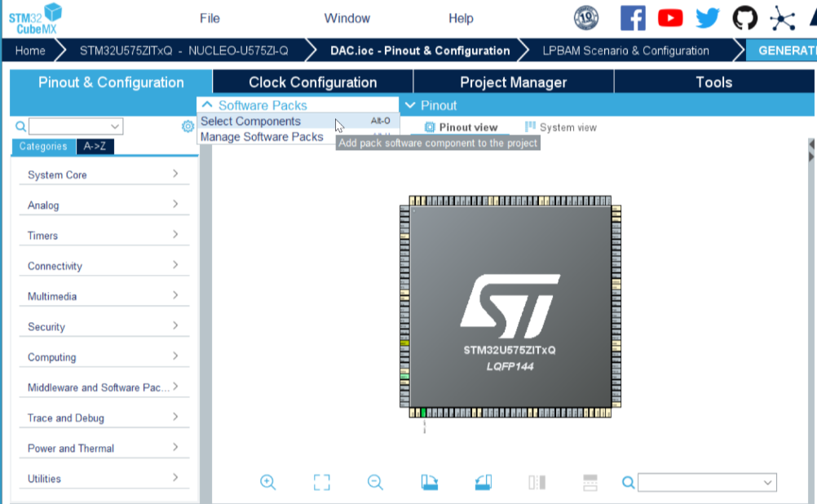Click the best fit view icon

click(x=321, y=482)
